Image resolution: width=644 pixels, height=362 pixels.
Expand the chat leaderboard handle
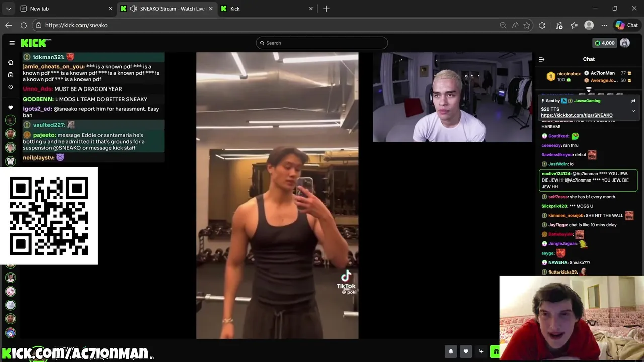click(x=589, y=90)
